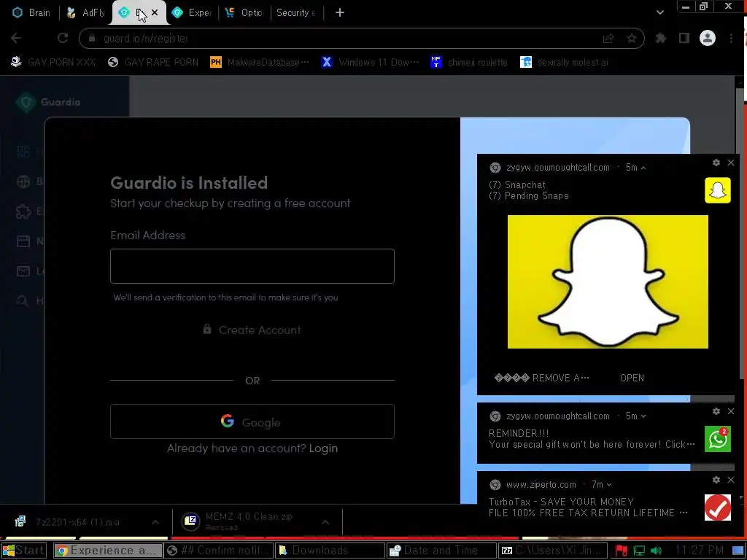The height and width of the screenshot is (560, 747).
Task: Switch to the Security browser tab
Action: coord(296,13)
